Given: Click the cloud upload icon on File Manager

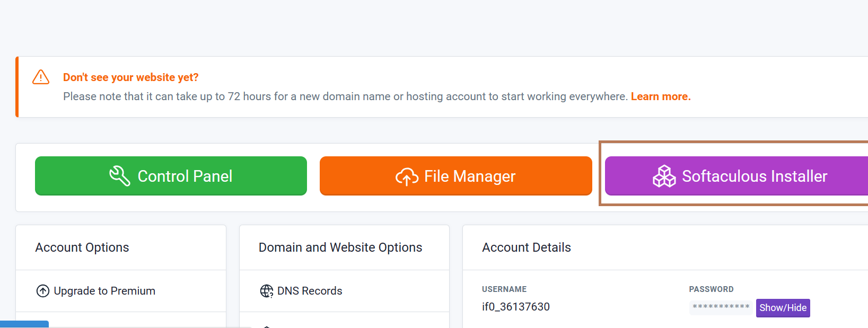Looking at the screenshot, I should tap(407, 176).
